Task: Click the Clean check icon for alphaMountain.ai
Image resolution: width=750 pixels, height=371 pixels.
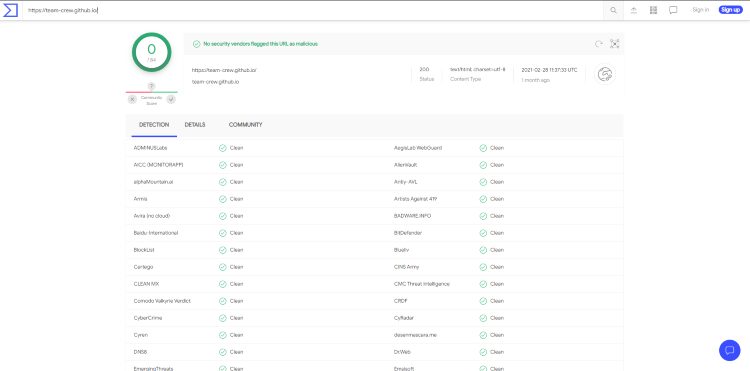Action: pyautogui.click(x=222, y=182)
